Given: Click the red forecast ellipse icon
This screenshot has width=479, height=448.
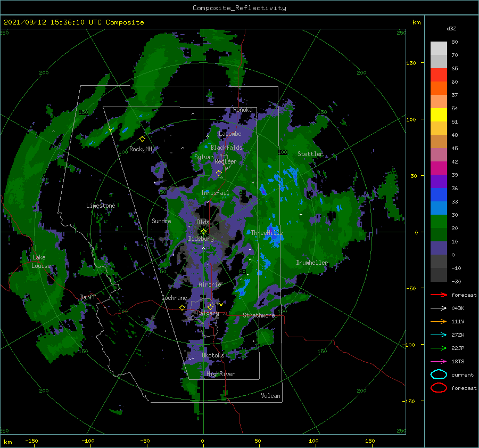Looking at the screenshot, I should (x=439, y=388).
